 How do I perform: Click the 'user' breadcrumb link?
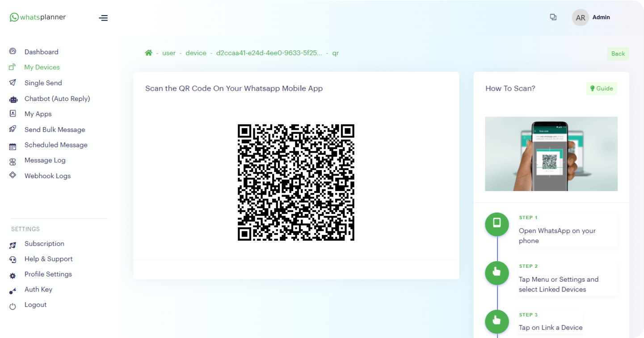[x=169, y=53]
